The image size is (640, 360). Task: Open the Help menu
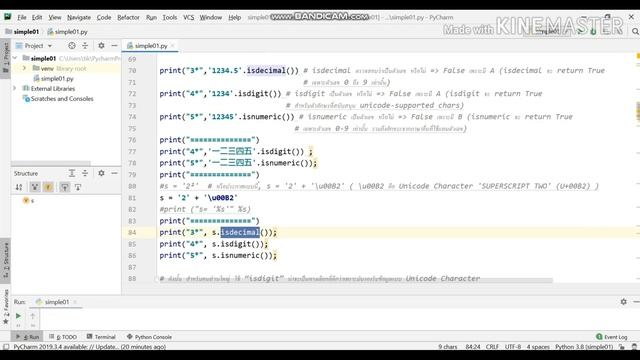(x=234, y=18)
